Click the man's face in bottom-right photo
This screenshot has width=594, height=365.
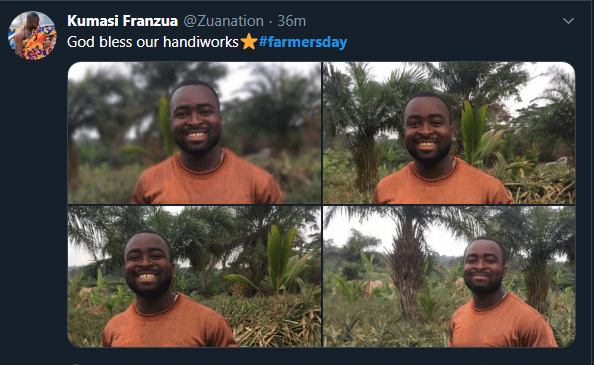(x=485, y=267)
